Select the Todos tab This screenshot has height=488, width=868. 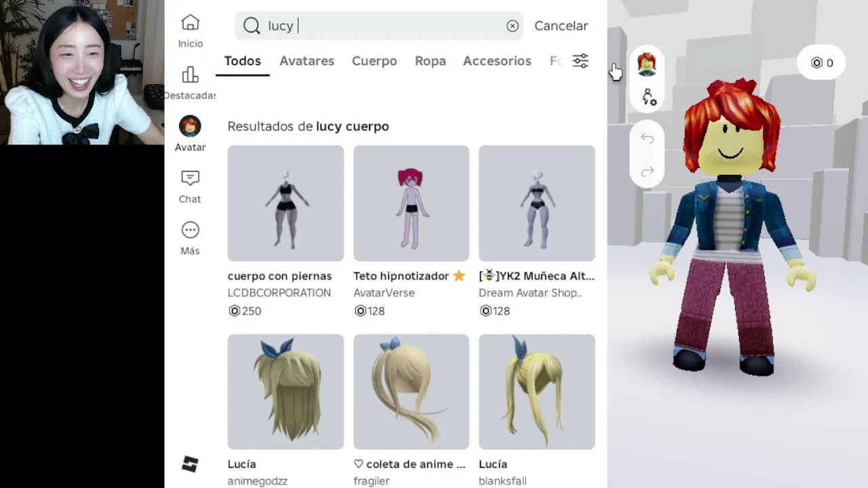click(x=243, y=61)
